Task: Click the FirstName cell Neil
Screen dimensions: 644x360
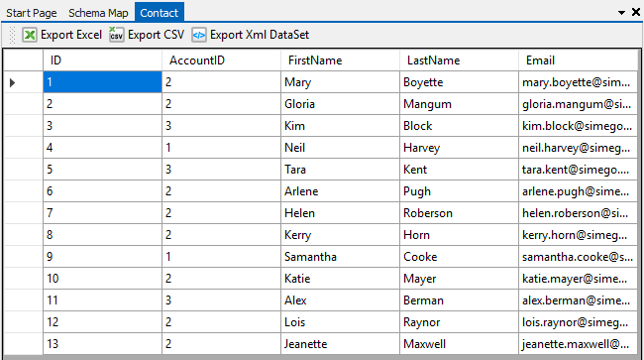Action: [x=340, y=148]
